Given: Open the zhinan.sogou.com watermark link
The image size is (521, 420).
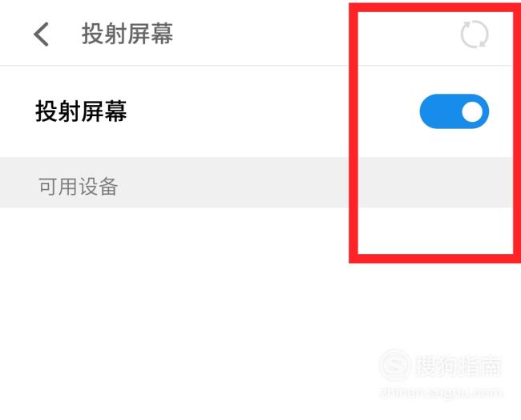Looking at the screenshot, I should 441,393.
